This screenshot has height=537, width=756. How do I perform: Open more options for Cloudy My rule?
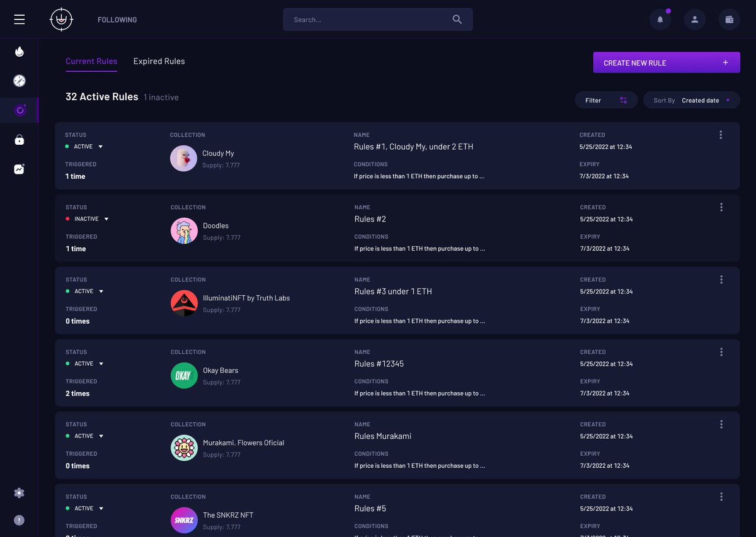pos(721,135)
